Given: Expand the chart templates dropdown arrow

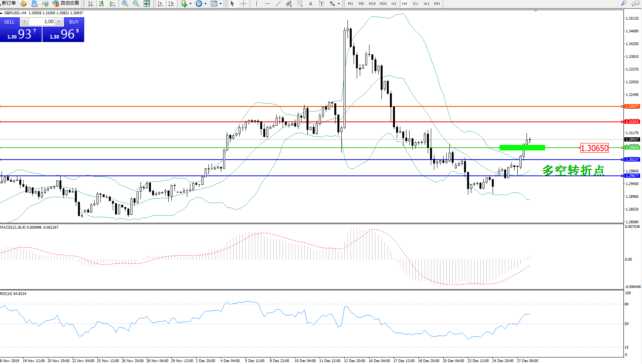Looking at the screenshot, I should click(x=220, y=4).
